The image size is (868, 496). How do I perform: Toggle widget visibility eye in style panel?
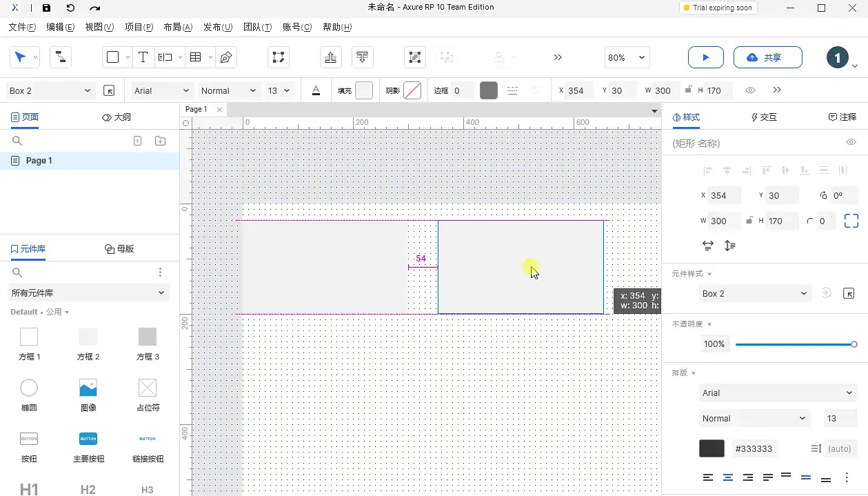pos(851,143)
